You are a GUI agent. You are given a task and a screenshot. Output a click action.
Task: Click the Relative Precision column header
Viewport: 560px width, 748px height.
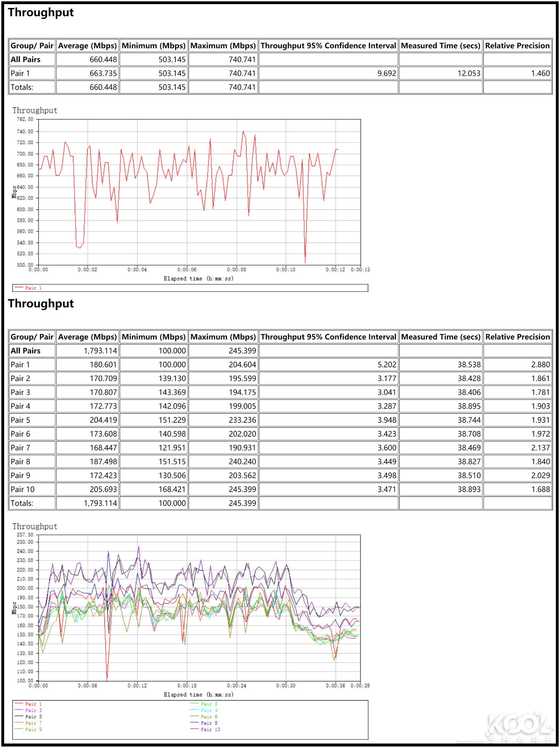point(517,45)
